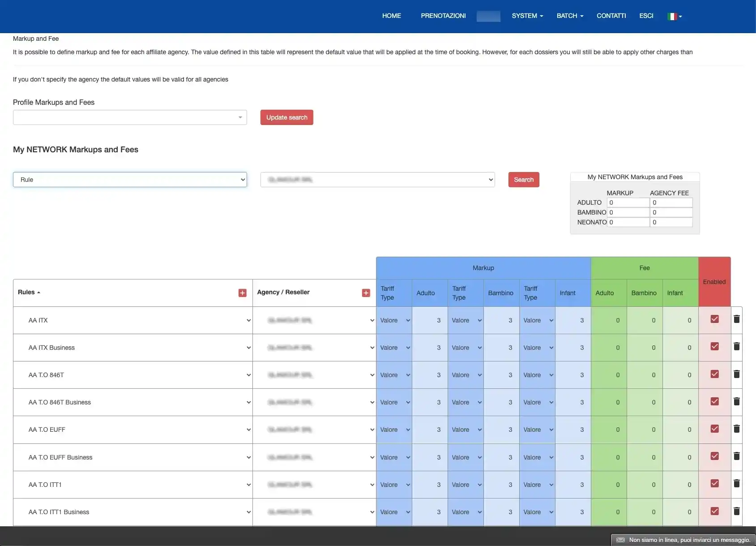
Task: Remove the AA T.O ITT1 Business row
Action: [x=736, y=511]
